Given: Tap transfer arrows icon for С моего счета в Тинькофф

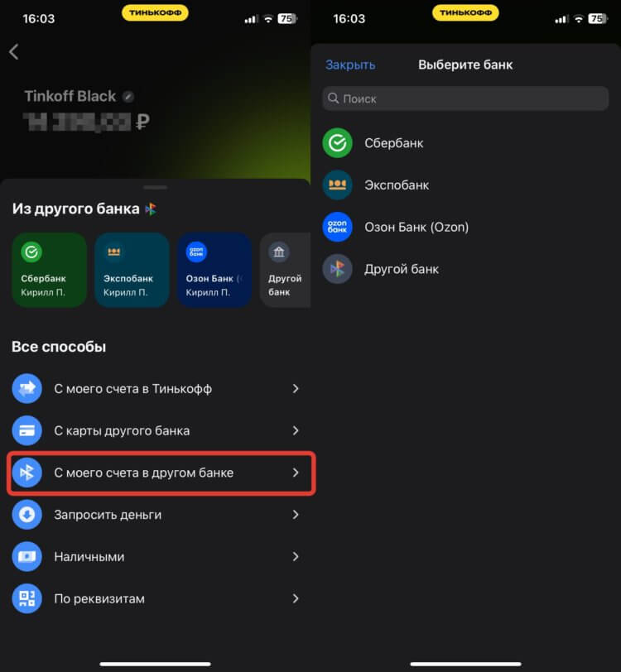Looking at the screenshot, I should click(x=27, y=389).
